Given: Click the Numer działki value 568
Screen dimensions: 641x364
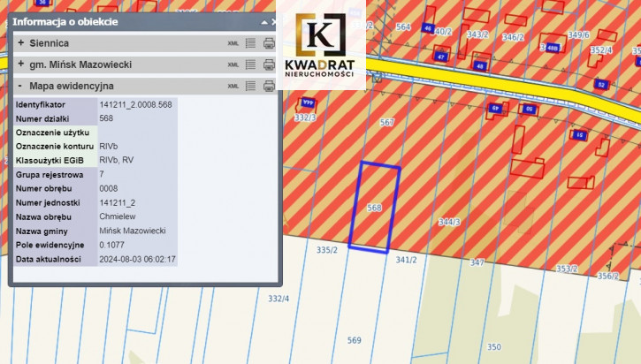Looking at the screenshot, I should tap(106, 118).
